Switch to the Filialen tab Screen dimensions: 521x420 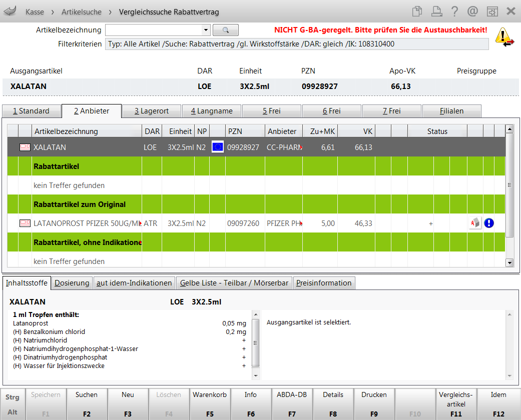click(x=451, y=111)
